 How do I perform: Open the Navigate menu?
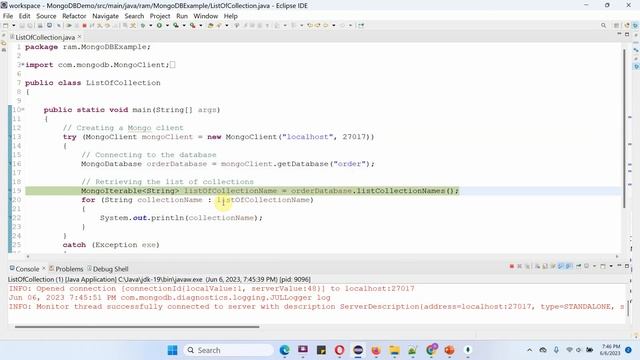(105, 16)
